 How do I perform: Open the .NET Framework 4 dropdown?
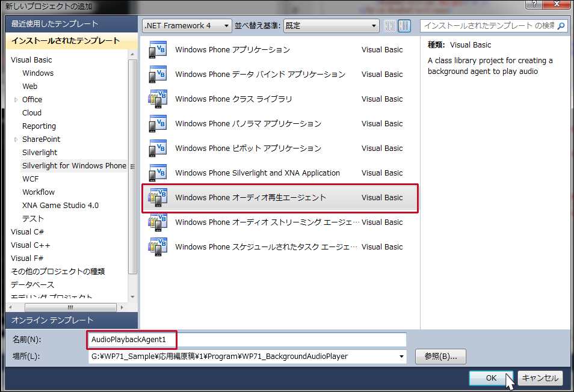point(187,26)
